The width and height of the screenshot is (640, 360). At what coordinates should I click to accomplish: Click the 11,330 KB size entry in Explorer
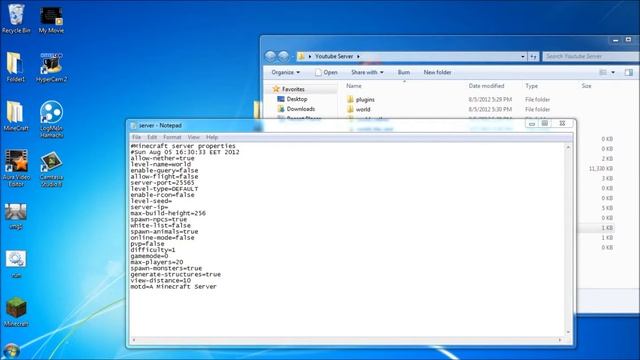click(601, 169)
